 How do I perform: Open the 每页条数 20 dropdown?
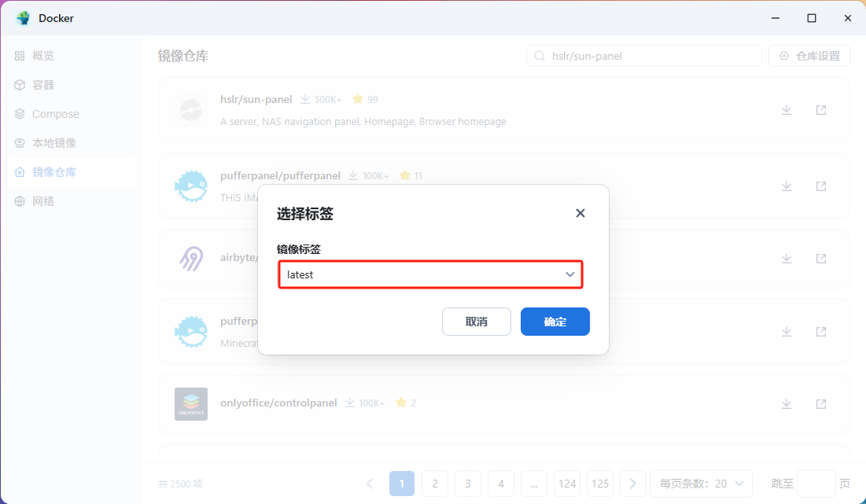702,484
